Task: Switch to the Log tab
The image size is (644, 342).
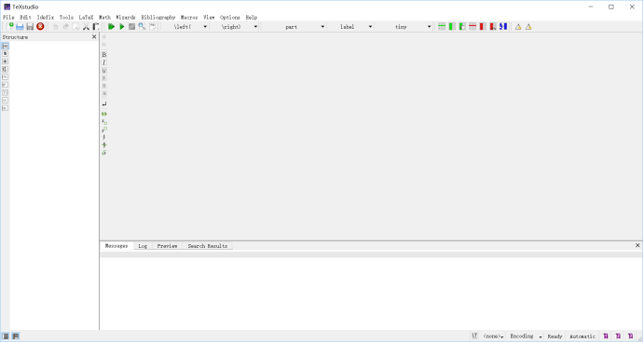Action: (143, 246)
